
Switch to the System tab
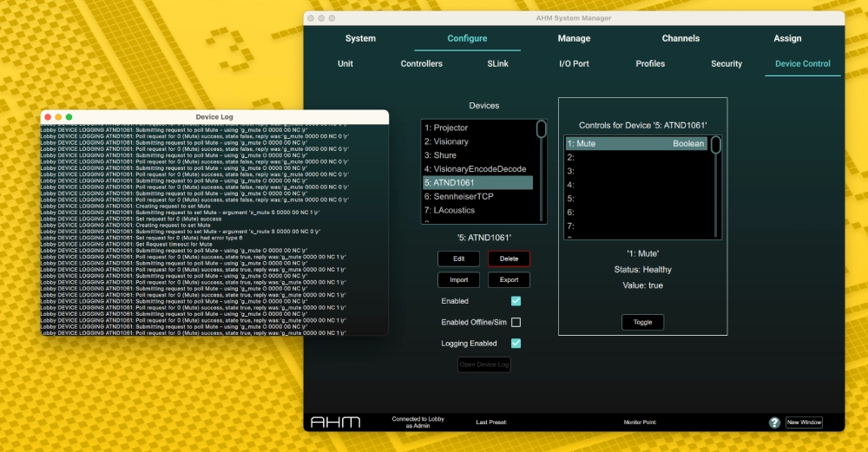(x=360, y=38)
